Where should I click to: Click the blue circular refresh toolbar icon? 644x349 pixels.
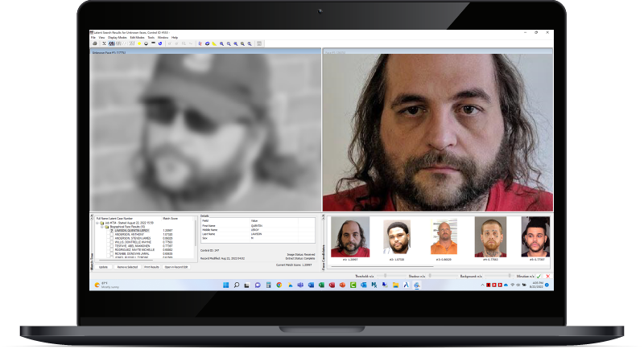[160, 43]
